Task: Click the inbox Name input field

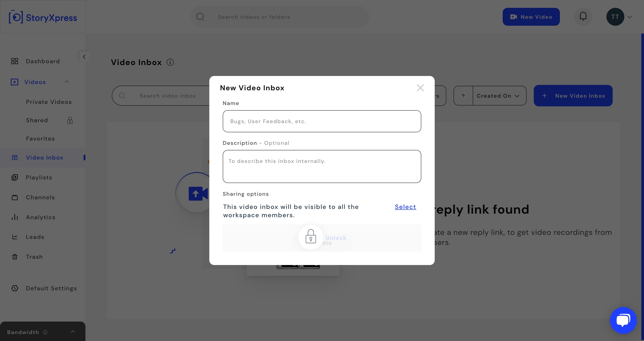Action: (x=322, y=121)
